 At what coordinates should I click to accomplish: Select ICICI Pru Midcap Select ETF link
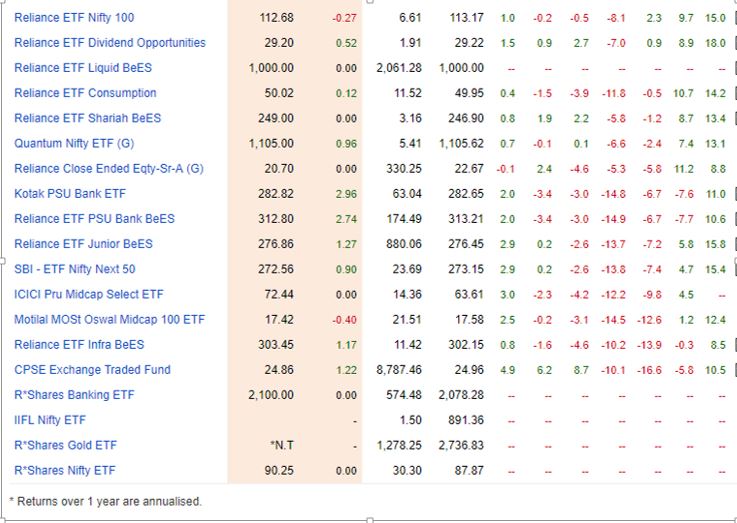click(89, 295)
